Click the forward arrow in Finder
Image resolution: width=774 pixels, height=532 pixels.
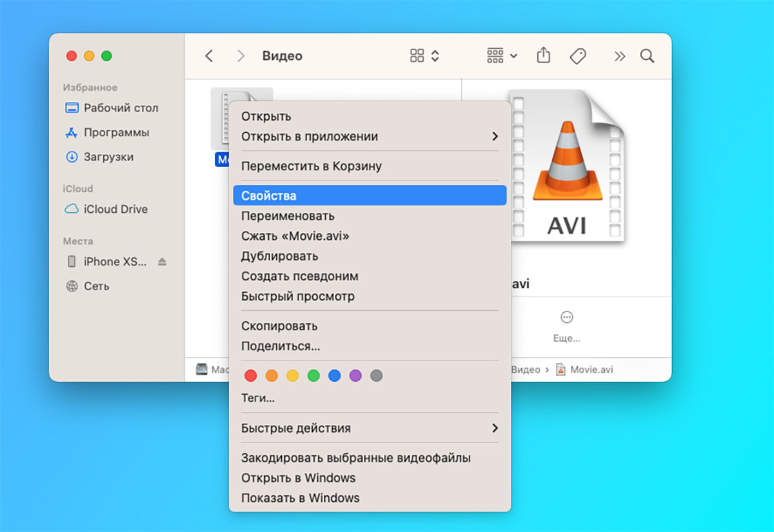[241, 56]
